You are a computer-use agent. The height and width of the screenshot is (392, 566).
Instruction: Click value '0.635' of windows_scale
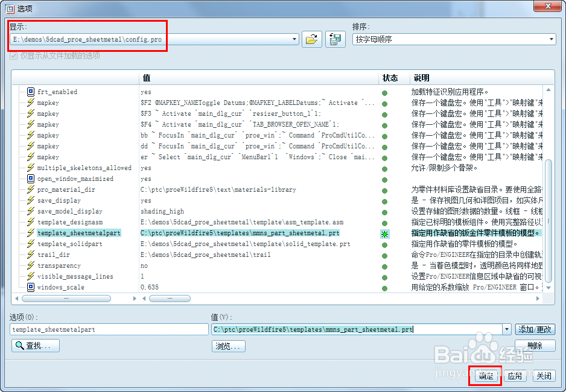tap(150, 287)
